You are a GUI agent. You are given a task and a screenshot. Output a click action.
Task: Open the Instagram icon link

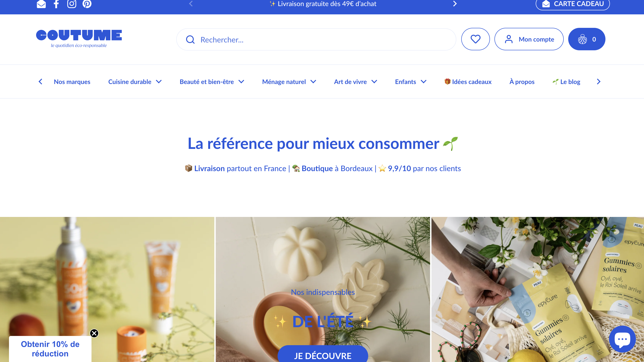[72, 4]
